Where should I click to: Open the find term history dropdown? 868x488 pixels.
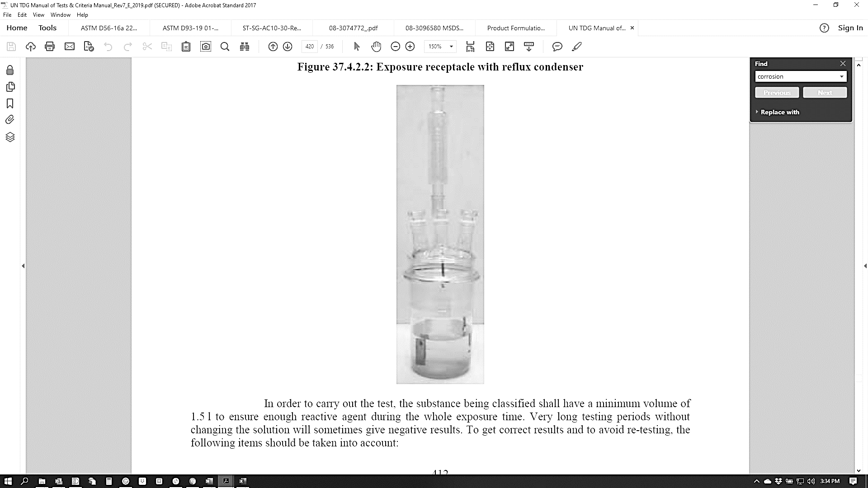point(841,76)
